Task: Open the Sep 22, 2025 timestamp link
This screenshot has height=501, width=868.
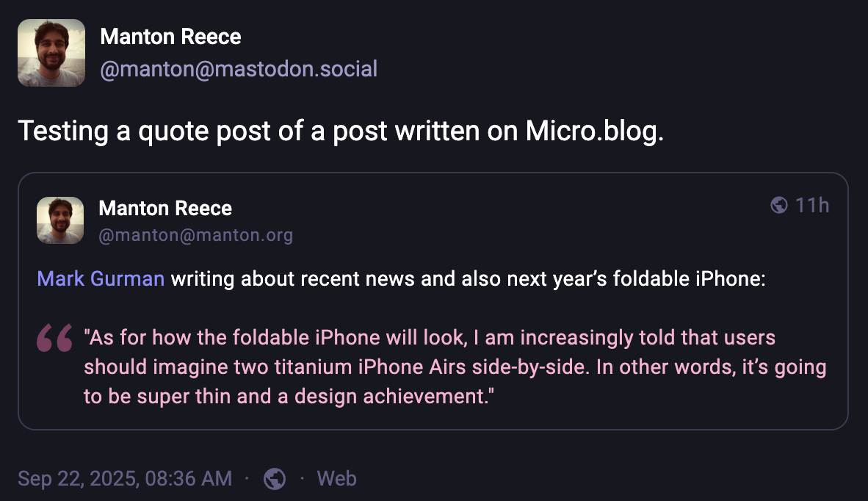Action: tap(125, 479)
